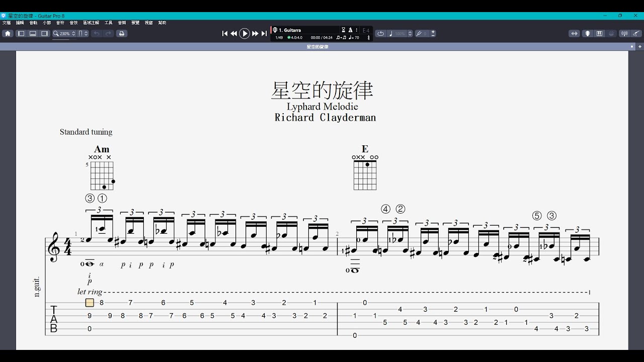Click the relative speed note icon

click(x=391, y=34)
